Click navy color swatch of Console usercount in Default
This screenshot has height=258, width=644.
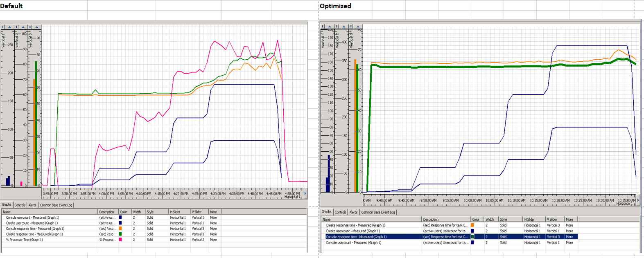tap(120, 218)
